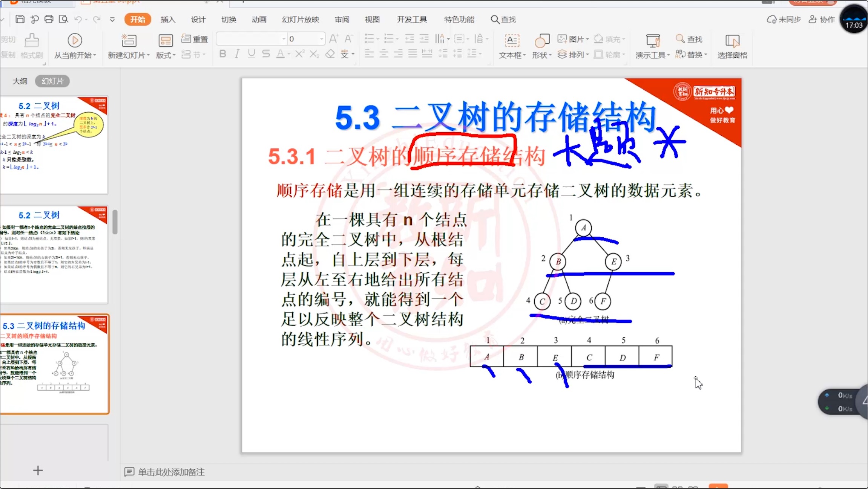Select the Slides (幻灯片) panel tab
Viewport: 868px width, 489px height.
[52, 81]
